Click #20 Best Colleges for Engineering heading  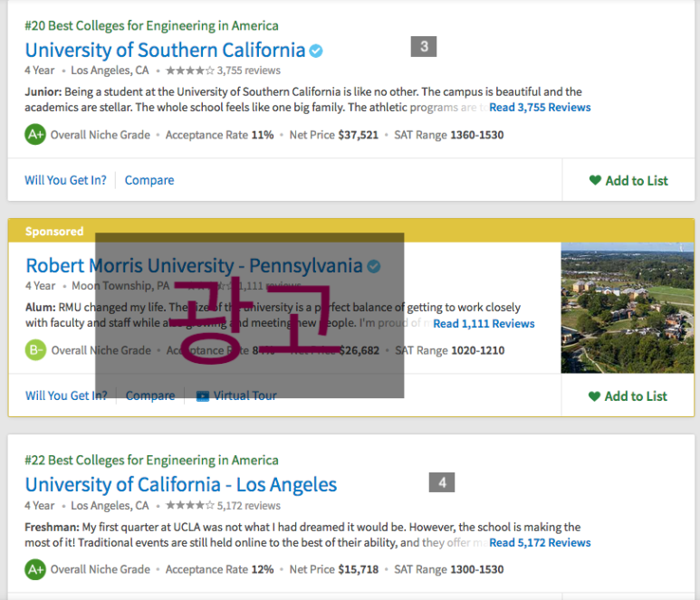151,25
